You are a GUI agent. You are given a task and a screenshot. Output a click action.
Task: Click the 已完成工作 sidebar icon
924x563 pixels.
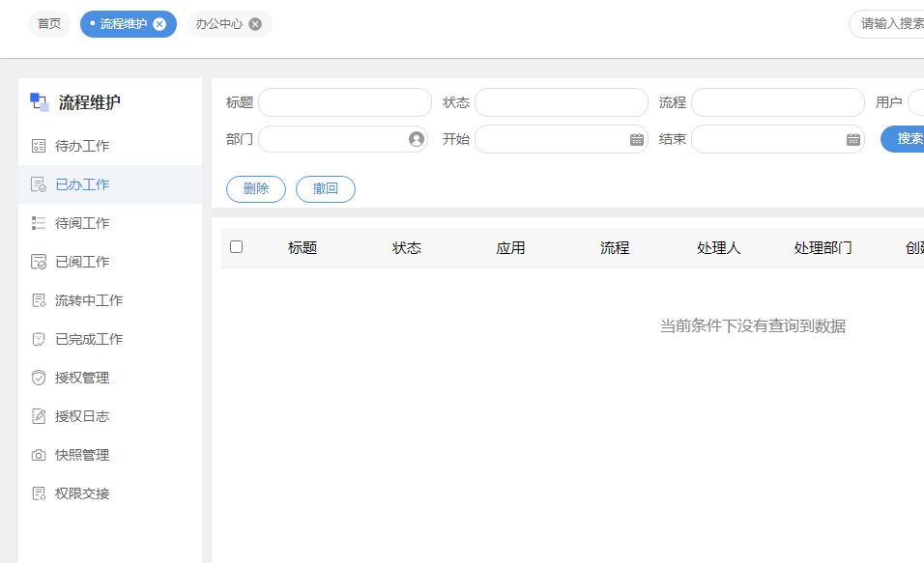(x=39, y=339)
